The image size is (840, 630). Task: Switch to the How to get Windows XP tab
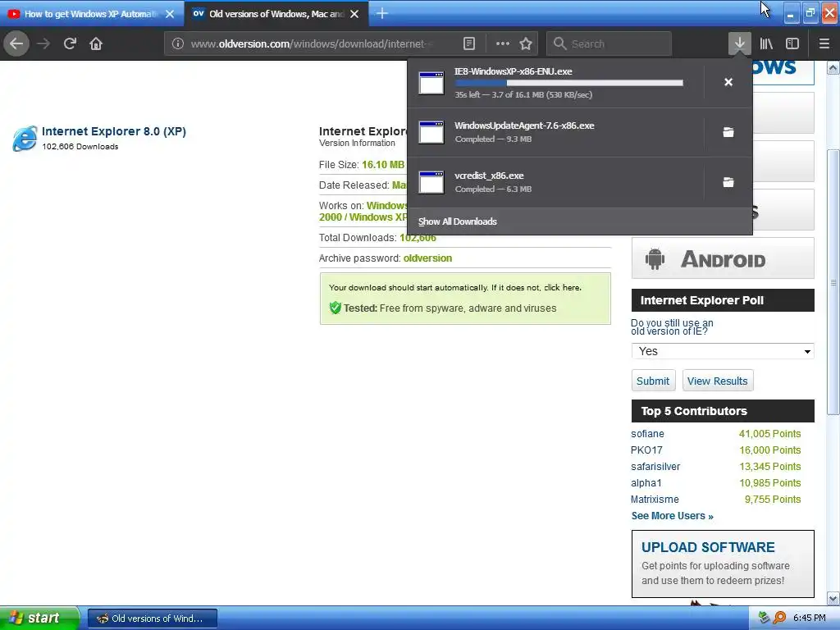click(91, 14)
